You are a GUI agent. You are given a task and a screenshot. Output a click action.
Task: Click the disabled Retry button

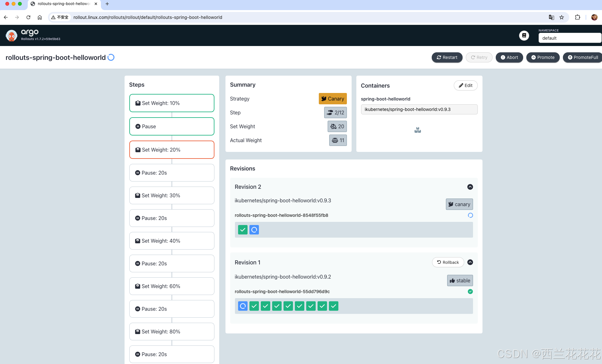pos(479,57)
